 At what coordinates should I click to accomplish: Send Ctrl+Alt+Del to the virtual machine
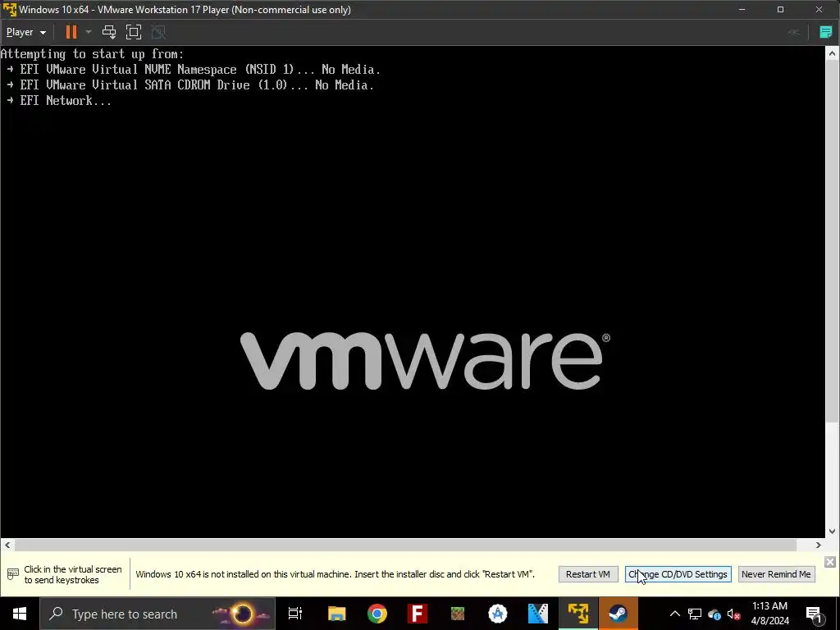109,32
